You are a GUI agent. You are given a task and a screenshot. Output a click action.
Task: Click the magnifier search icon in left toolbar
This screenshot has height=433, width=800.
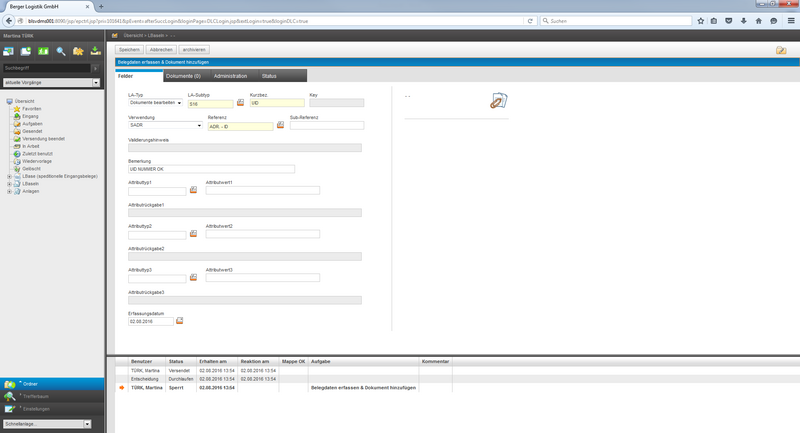pyautogui.click(x=61, y=51)
